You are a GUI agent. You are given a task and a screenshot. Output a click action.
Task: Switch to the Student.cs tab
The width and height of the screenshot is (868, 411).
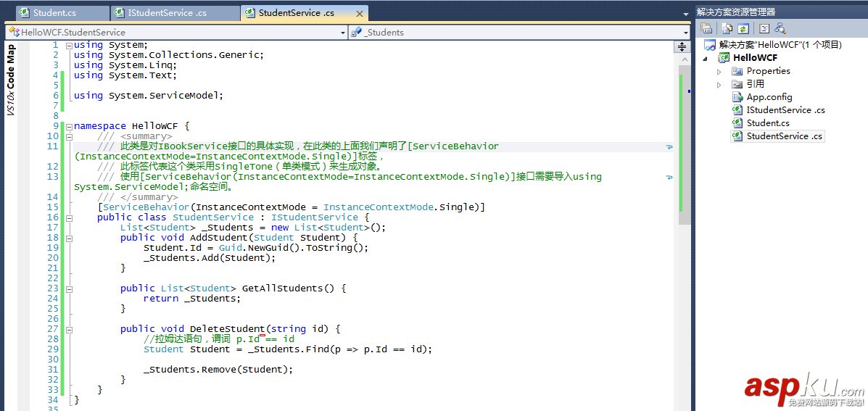[x=62, y=13]
